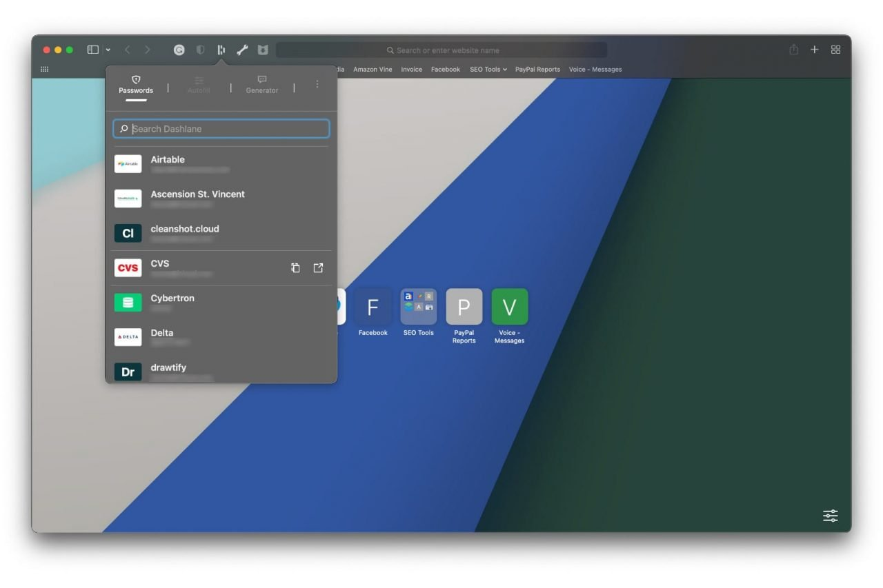
Task: Open a new tab with plus button
Action: point(815,50)
